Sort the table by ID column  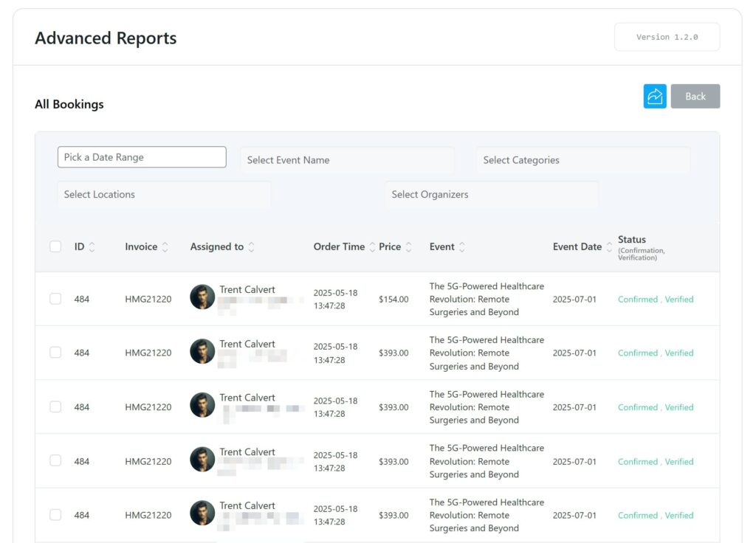point(92,246)
